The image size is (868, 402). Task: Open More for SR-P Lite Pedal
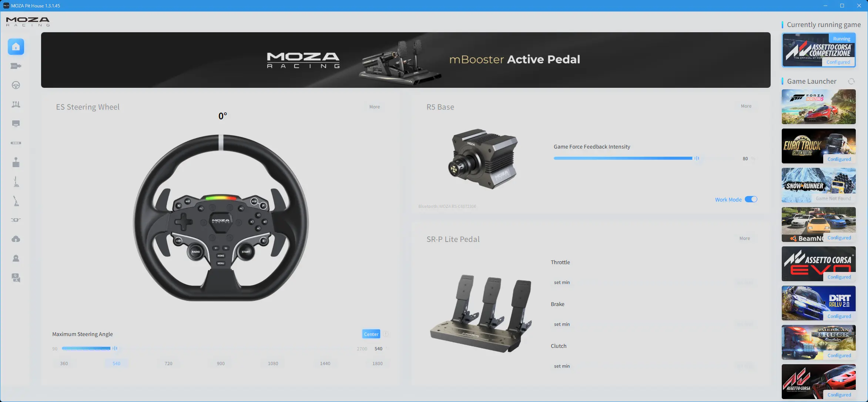745,238
